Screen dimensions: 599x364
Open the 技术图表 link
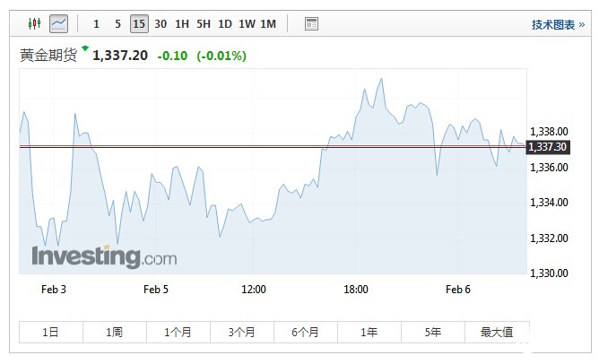[558, 24]
